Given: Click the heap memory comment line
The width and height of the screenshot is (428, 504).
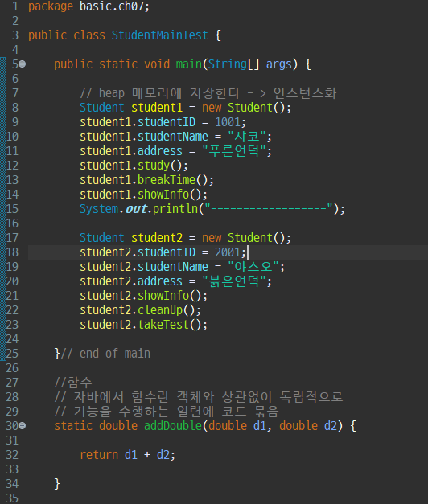Looking at the screenshot, I should point(208,93).
